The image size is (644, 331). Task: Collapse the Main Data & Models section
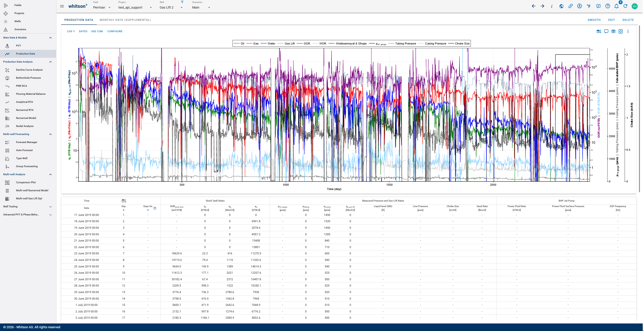click(x=50, y=37)
